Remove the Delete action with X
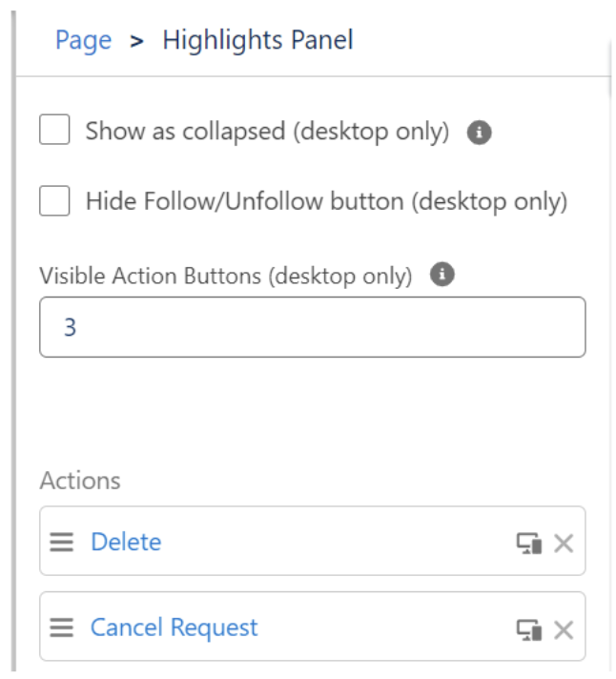The height and width of the screenshot is (679, 616). [564, 543]
